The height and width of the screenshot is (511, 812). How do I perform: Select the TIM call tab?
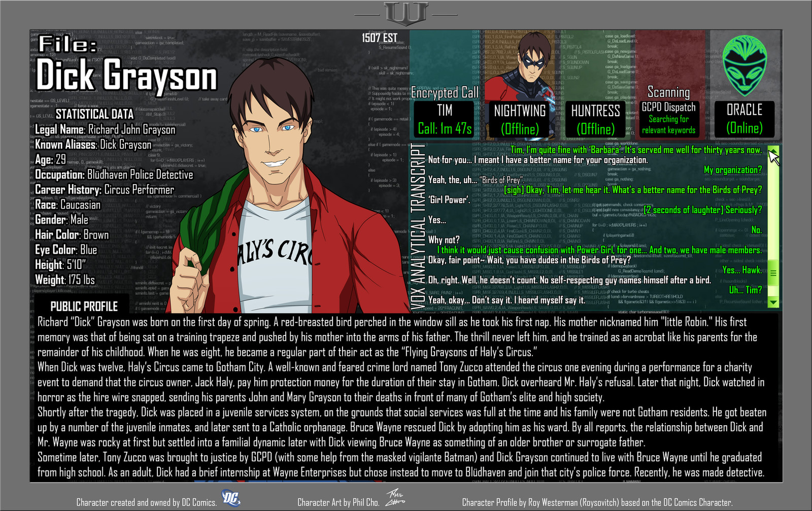[x=444, y=119]
